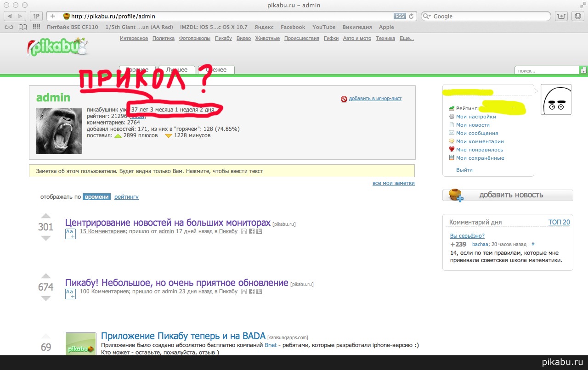588x370 pixels.
Task: Click the добавить новость button
Action: 508,195
